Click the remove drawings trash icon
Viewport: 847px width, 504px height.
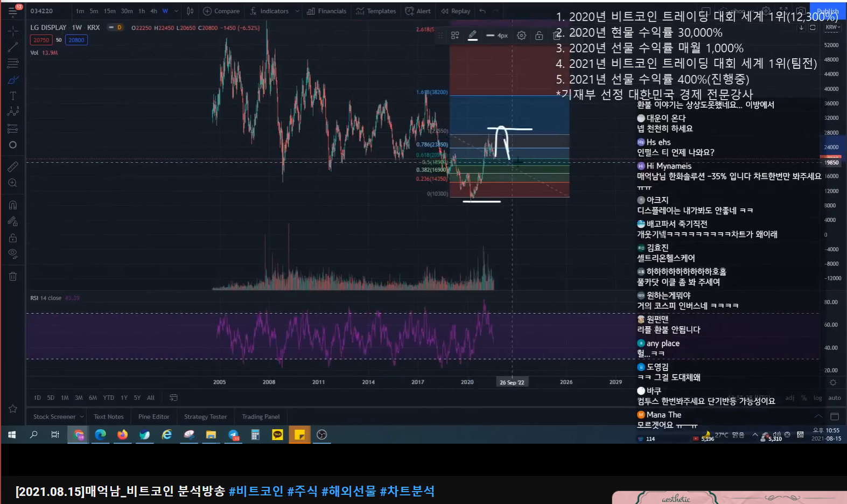(x=13, y=276)
